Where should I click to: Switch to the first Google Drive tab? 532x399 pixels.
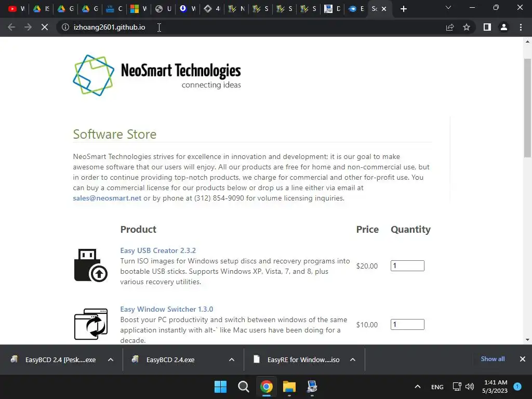41,9
